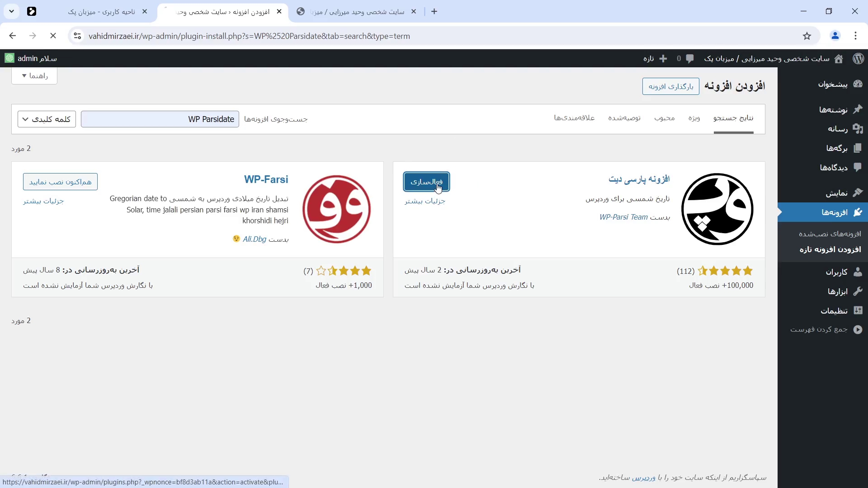This screenshot has width=868, height=488.
Task: View site information icon in address bar
Action: point(77,36)
